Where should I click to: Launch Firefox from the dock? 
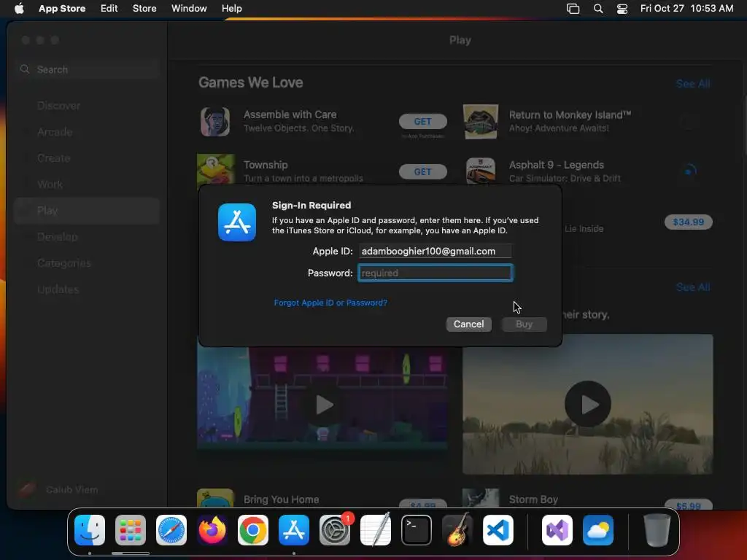[212, 530]
